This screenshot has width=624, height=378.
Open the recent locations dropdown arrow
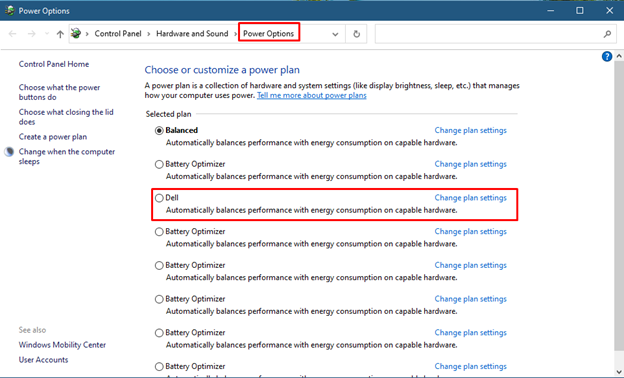pos(47,34)
